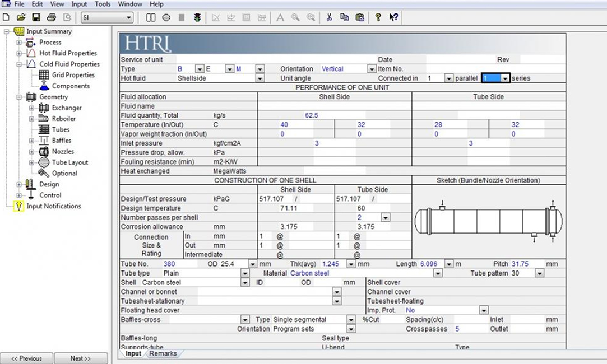This screenshot has width=607, height=364.
Task: Click the Cut scissors icon
Action: point(329,17)
